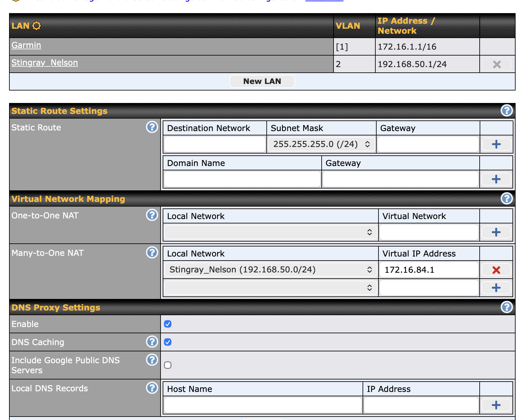Click the Domain Name input field
529x420 pixels.
[242, 179]
